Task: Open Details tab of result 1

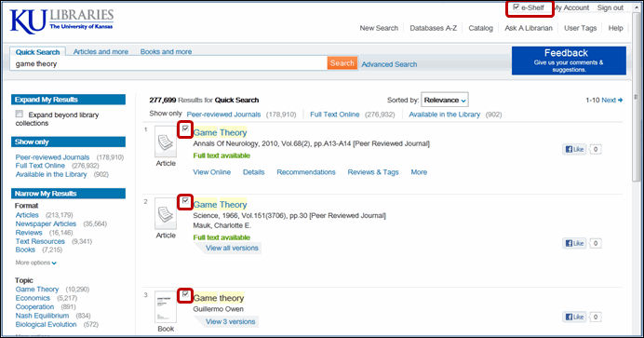Action: coord(253,172)
